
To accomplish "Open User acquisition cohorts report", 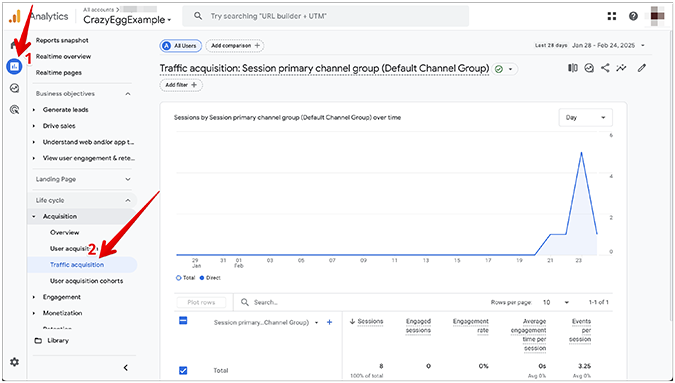I will (x=87, y=281).
